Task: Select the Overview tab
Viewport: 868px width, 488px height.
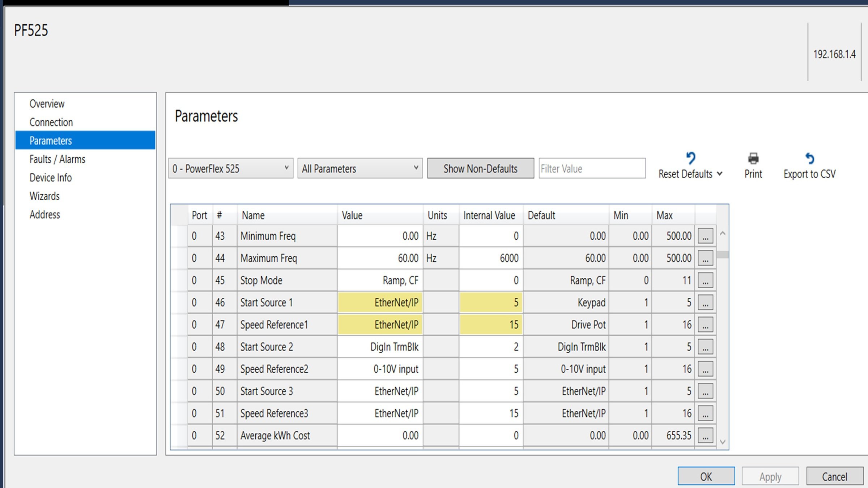Action: 48,104
